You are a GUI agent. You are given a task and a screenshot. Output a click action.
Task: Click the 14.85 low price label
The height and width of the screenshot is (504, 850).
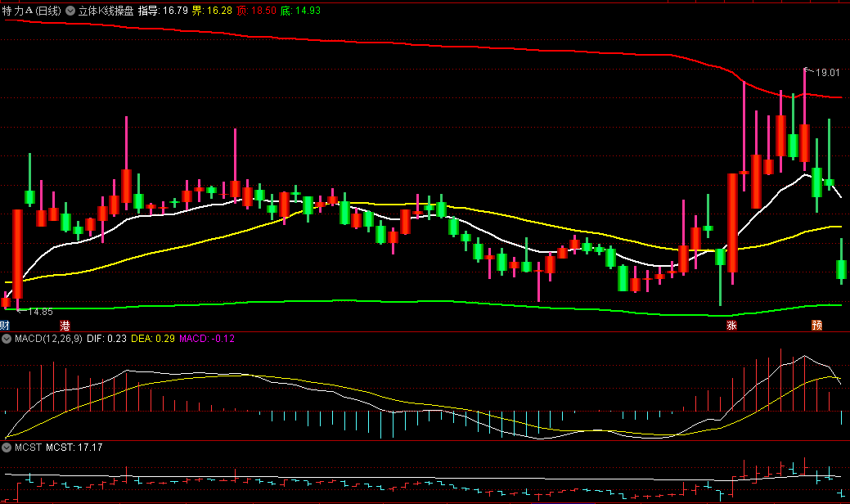point(41,312)
